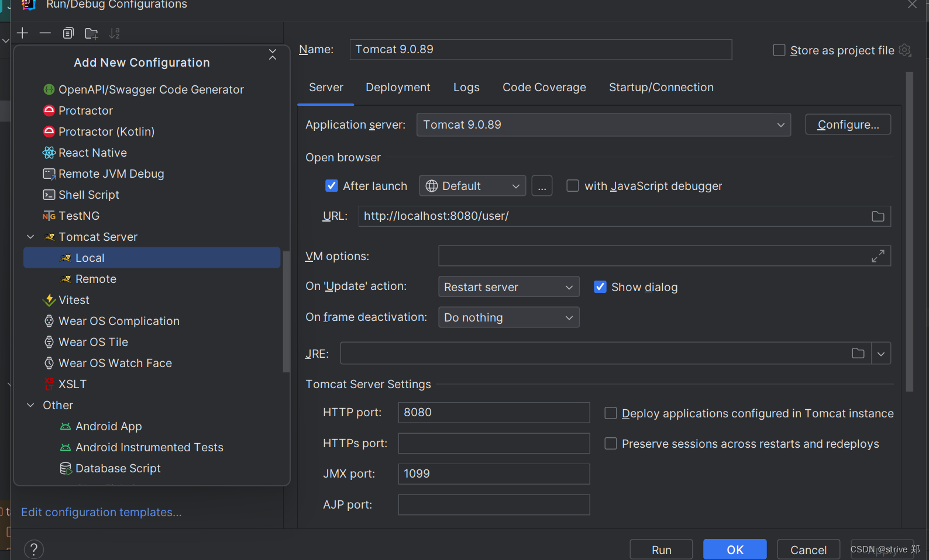Viewport: 929px width, 560px height.
Task: Click the Wear OS Watch Face icon
Action: coord(49,363)
